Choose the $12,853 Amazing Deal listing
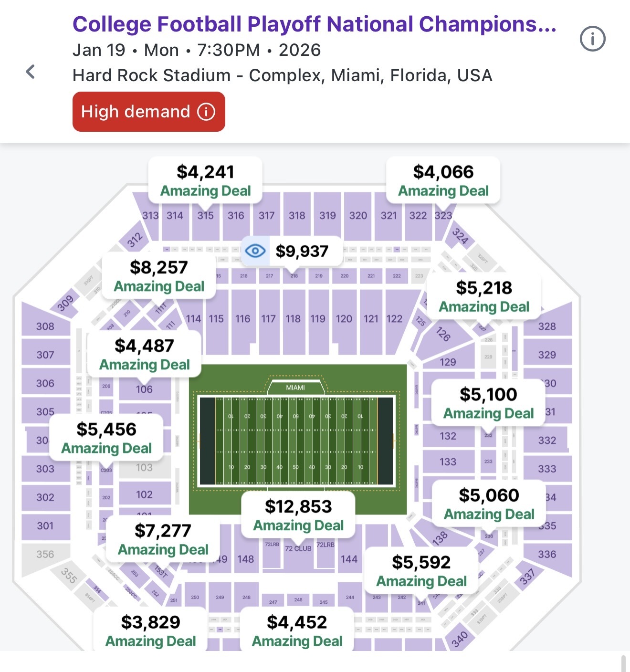This screenshot has width=630, height=672. (x=298, y=515)
